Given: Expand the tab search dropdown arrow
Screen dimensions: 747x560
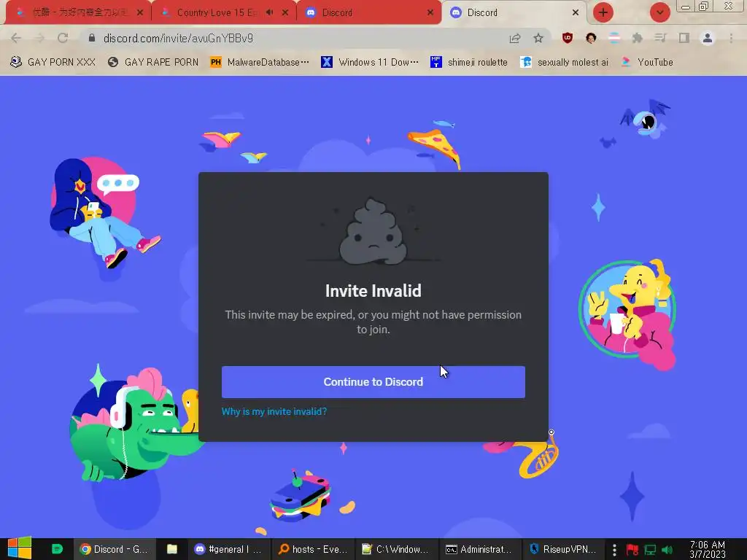Looking at the screenshot, I should [x=659, y=12].
